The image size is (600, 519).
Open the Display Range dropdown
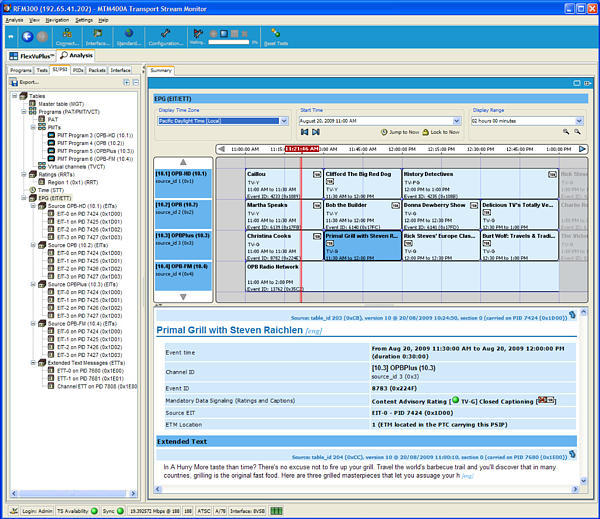tap(579, 120)
